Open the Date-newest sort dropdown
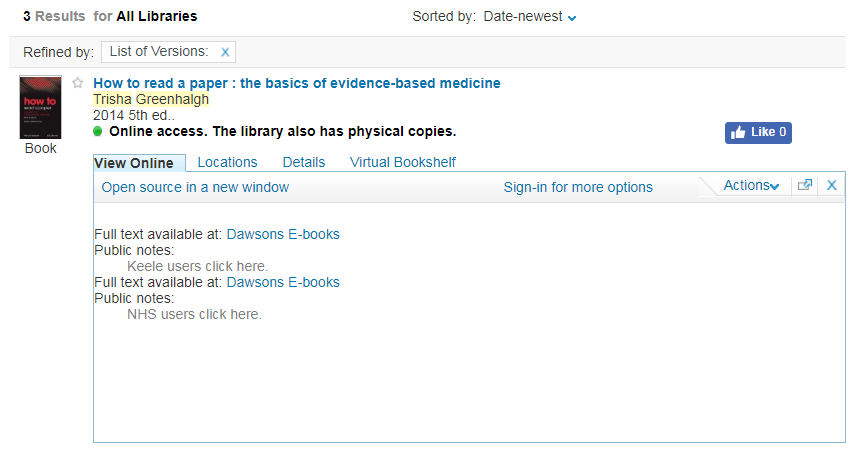This screenshot has height=452, width=857. (530, 17)
